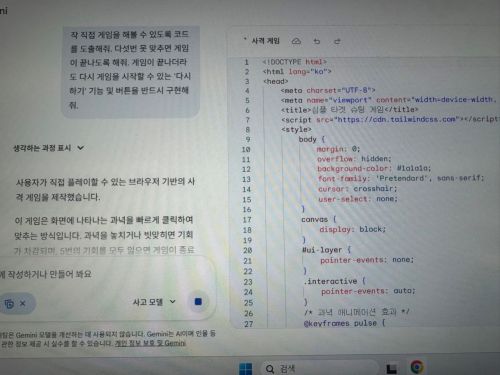The height and width of the screenshot is (375, 500).
Task: Open the 사고 모델 model dropdown
Action: pyautogui.click(x=154, y=302)
